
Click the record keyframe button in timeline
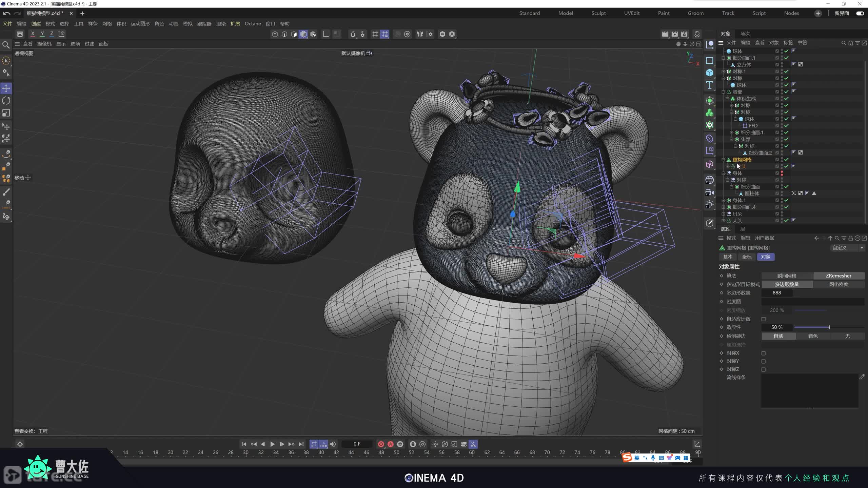(x=381, y=444)
